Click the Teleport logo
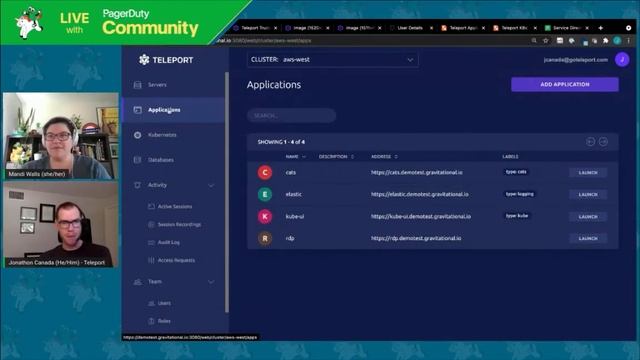Image resolution: width=640 pixels, height=360 pixels. pyautogui.click(x=166, y=60)
